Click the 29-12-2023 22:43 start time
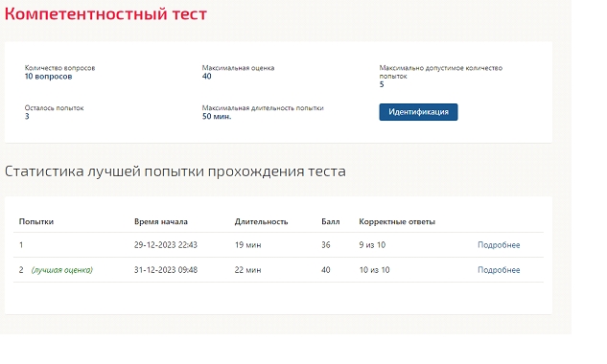Image resolution: width=607 pixels, height=364 pixels. [x=166, y=245]
